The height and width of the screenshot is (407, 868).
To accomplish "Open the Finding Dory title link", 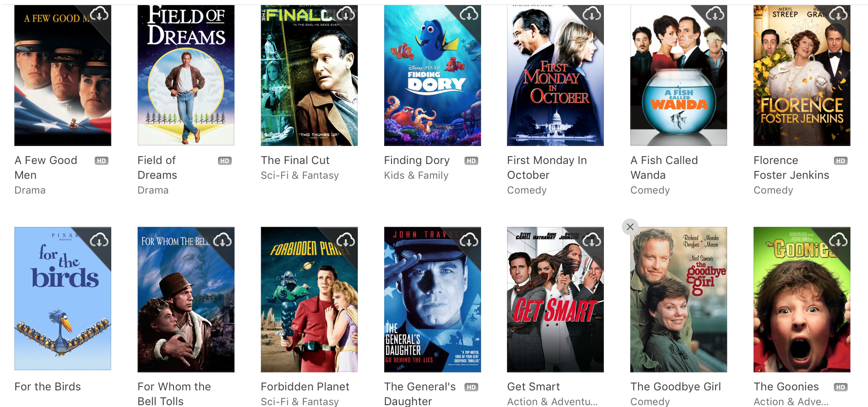I will (x=417, y=160).
